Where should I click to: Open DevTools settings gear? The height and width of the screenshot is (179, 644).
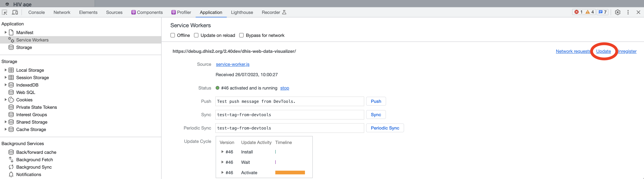click(618, 12)
